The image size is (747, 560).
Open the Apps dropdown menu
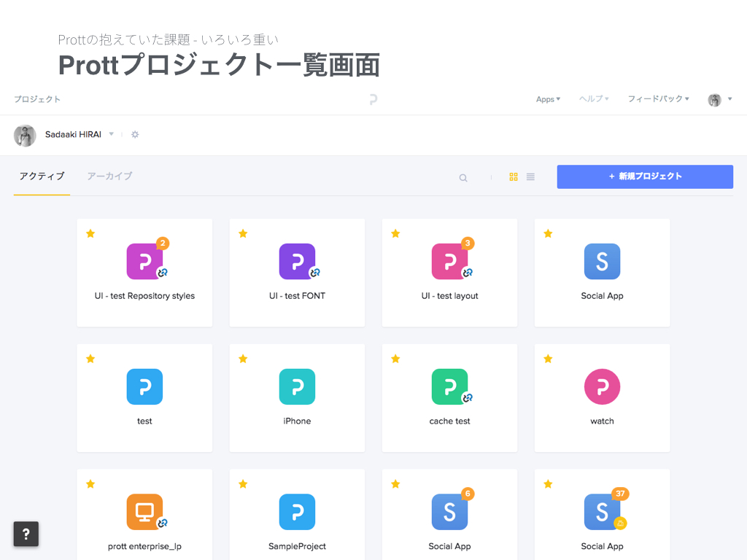tap(548, 99)
